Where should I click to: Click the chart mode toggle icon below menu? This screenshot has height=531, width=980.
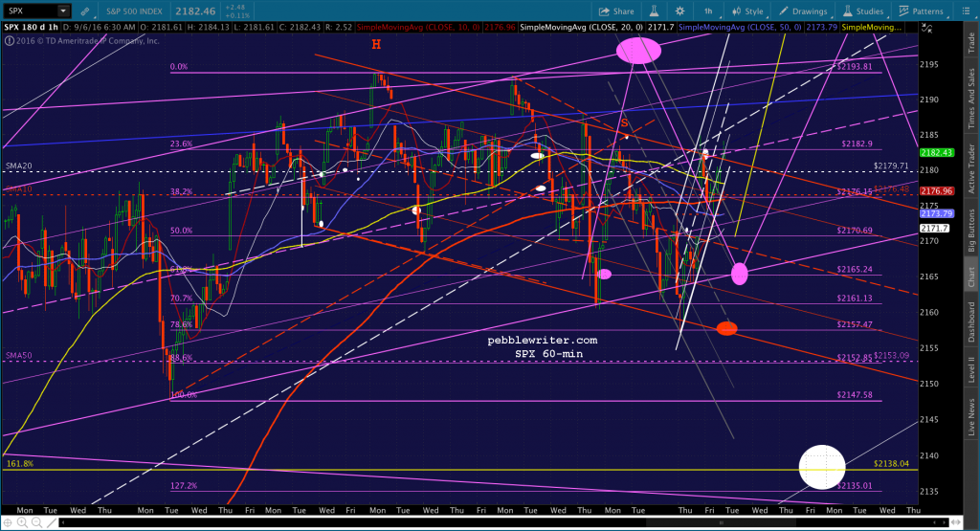pyautogui.click(x=926, y=28)
